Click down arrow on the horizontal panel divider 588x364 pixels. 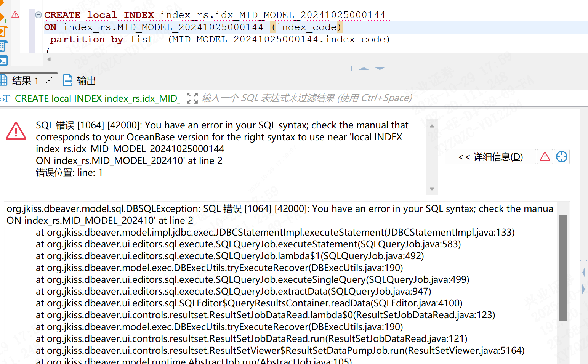[x=380, y=69]
